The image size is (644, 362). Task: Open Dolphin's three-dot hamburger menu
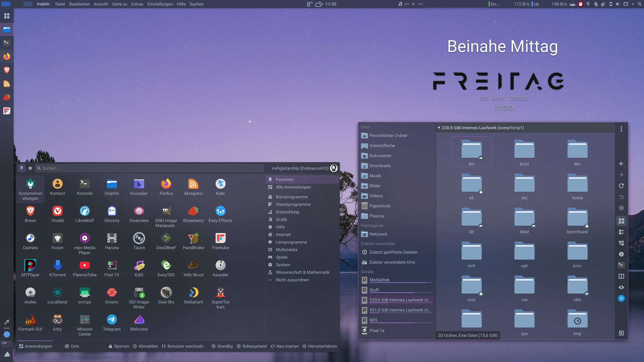[621, 129]
